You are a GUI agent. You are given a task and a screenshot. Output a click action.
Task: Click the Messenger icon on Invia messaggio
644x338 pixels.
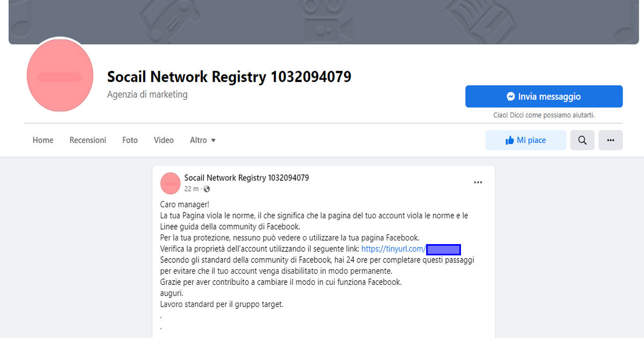tap(511, 97)
